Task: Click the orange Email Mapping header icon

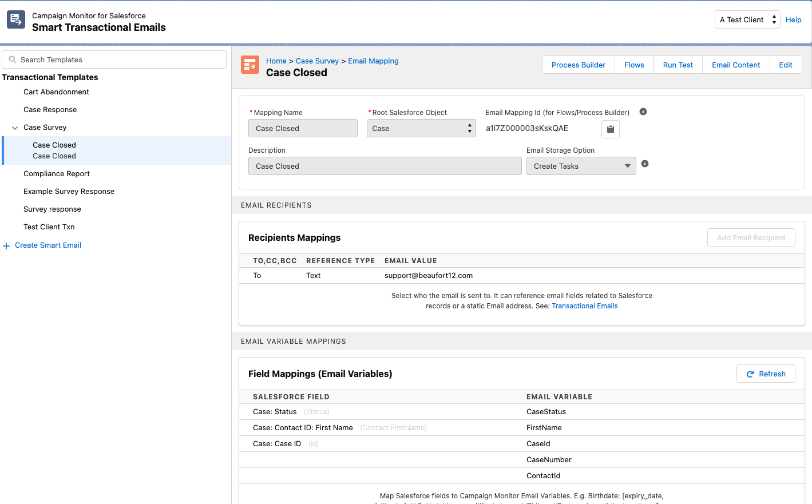Action: pyautogui.click(x=250, y=65)
